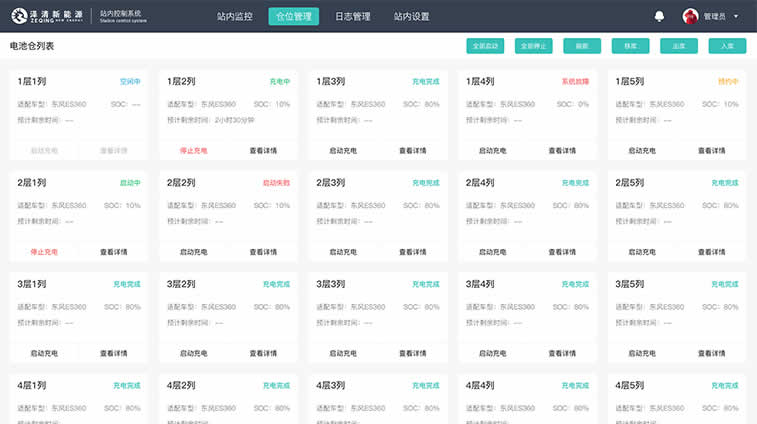Switch to the 站内监控 tab
This screenshot has height=424, width=757.
pyautogui.click(x=235, y=16)
